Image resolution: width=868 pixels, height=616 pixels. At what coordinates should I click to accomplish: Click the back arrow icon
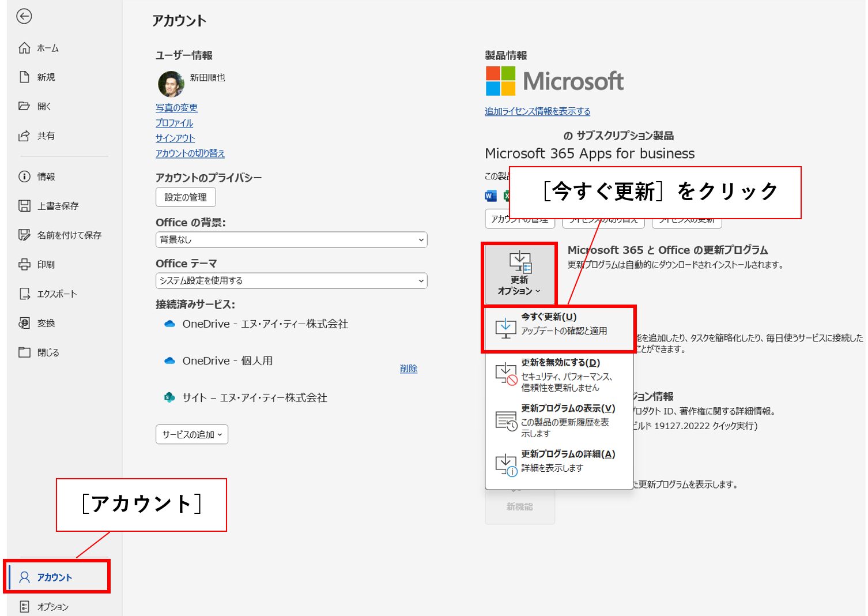click(x=24, y=16)
